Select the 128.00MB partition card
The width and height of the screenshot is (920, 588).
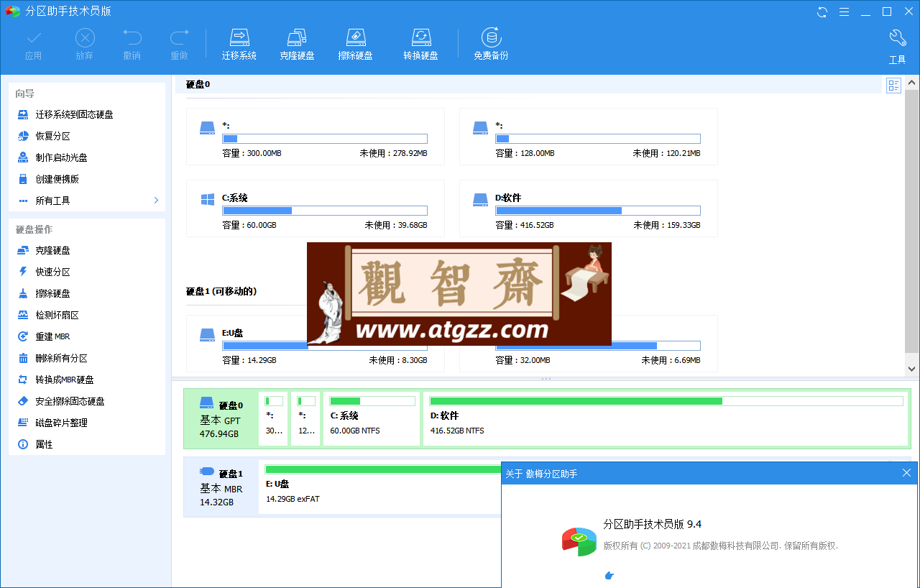point(588,137)
